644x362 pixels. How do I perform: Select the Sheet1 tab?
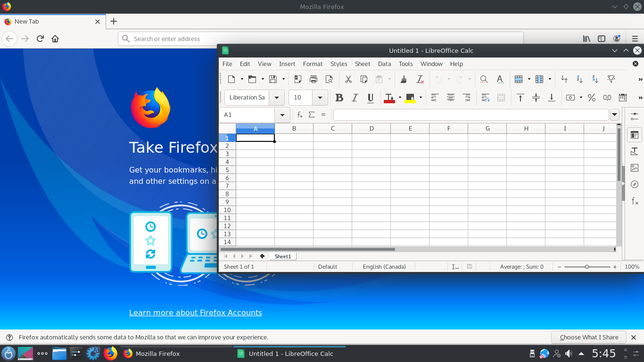coord(283,256)
